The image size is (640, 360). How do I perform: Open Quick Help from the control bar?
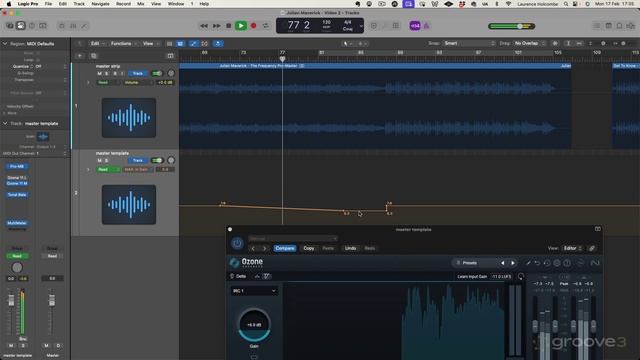(32, 26)
